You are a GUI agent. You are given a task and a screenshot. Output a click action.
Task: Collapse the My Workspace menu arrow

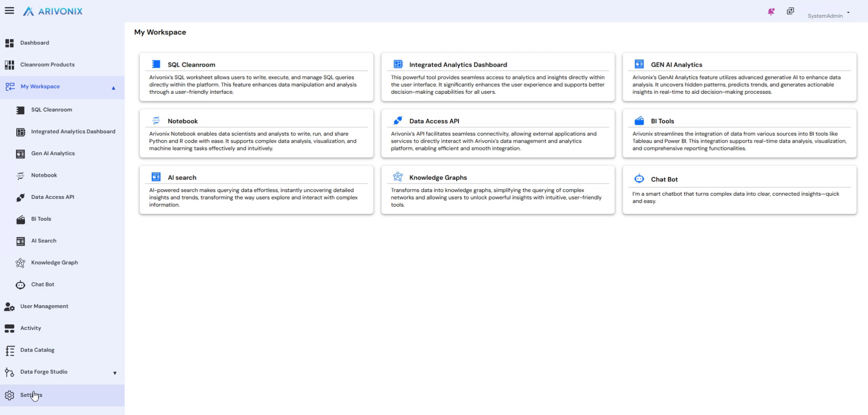coord(114,88)
